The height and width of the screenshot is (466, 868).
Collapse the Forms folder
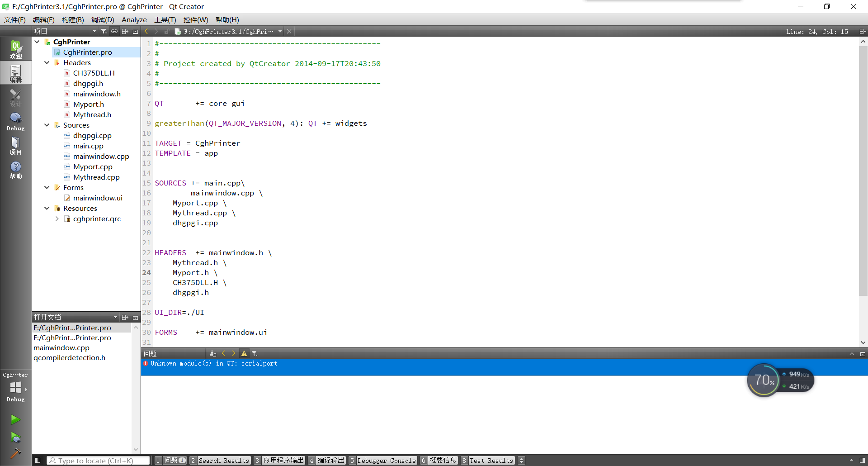click(47, 187)
